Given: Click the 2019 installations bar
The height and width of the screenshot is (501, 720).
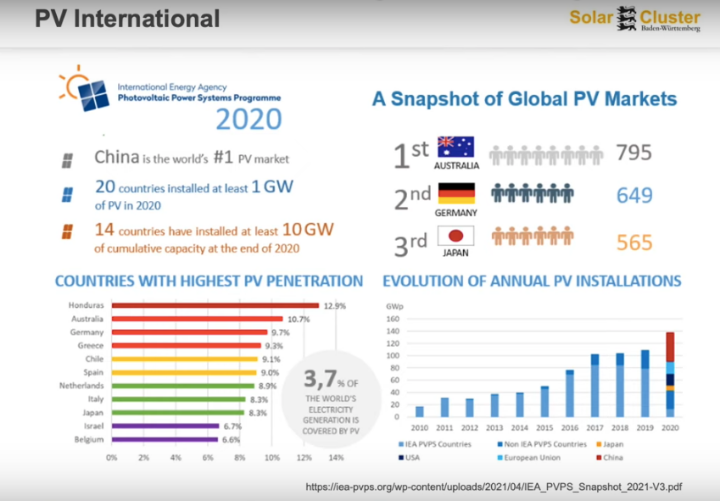Looking at the screenshot, I should tap(645, 383).
